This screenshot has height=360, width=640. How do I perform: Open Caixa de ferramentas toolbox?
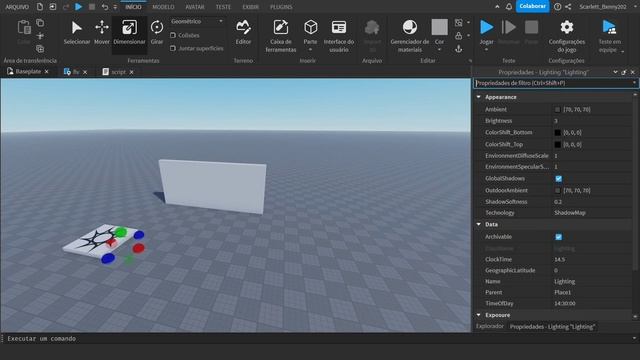coord(281,36)
